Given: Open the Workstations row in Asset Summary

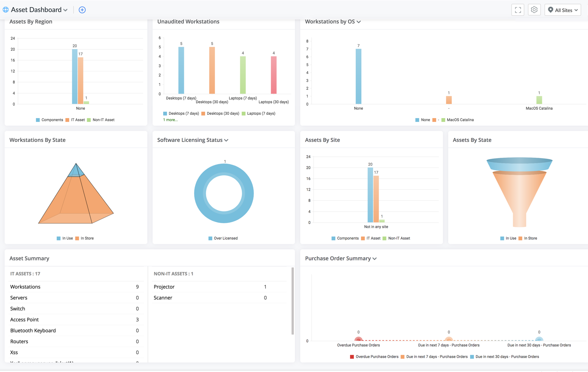Looking at the screenshot, I should (74, 287).
